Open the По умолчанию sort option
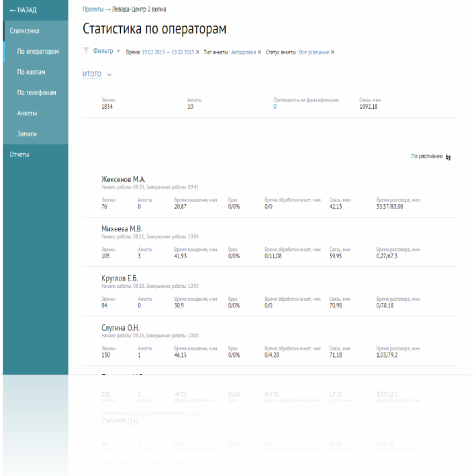Image resolution: width=474 pixels, height=476 pixels. point(426,156)
